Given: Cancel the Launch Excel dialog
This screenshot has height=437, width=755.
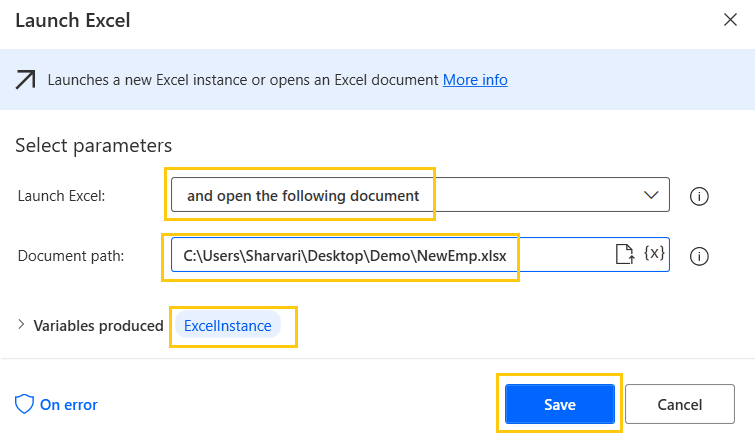Looking at the screenshot, I should (x=679, y=404).
